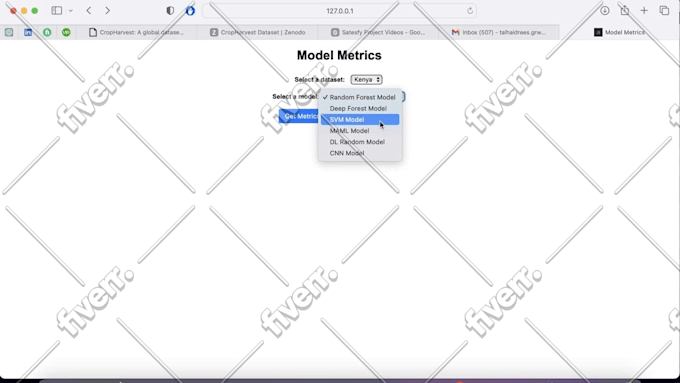Choose Deep Forest Model option
The height and width of the screenshot is (383, 680).
click(x=360, y=108)
